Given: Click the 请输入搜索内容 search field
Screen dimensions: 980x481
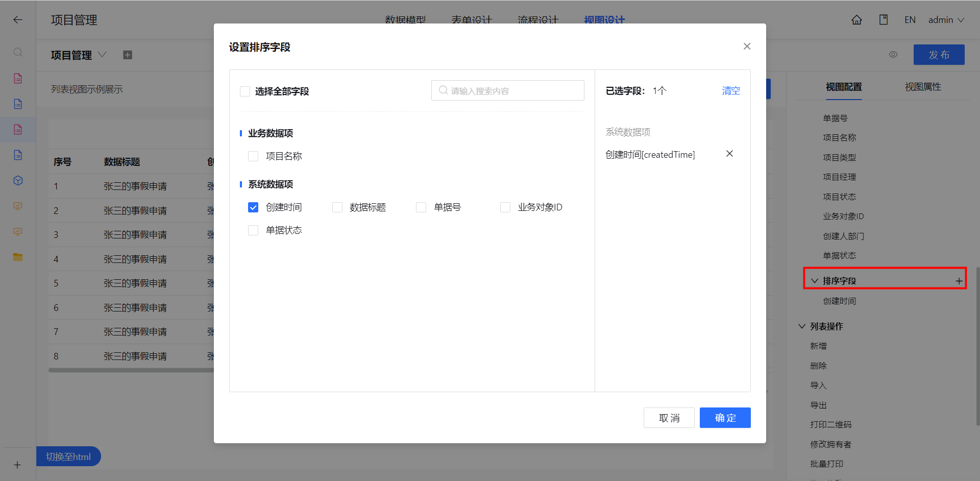Looking at the screenshot, I should pos(507,90).
